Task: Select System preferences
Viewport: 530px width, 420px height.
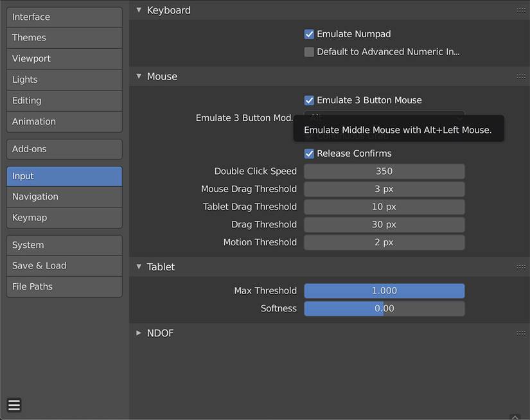Action: pyautogui.click(x=64, y=245)
